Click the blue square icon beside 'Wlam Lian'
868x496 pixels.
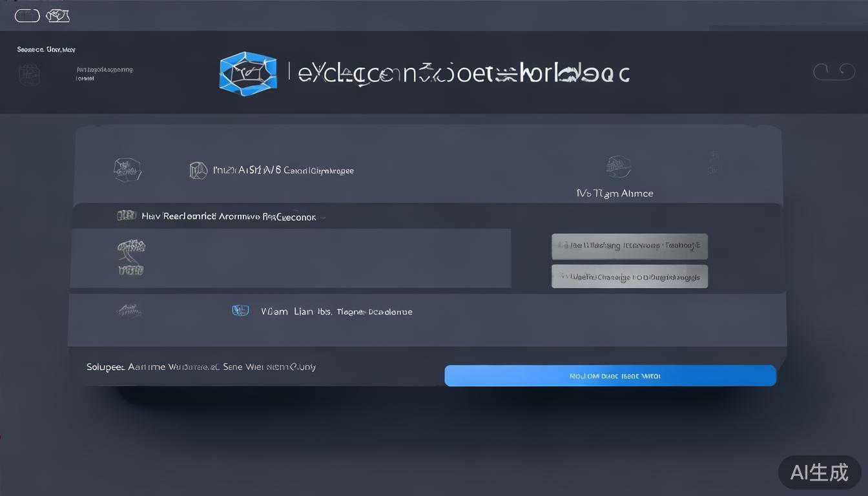240,310
